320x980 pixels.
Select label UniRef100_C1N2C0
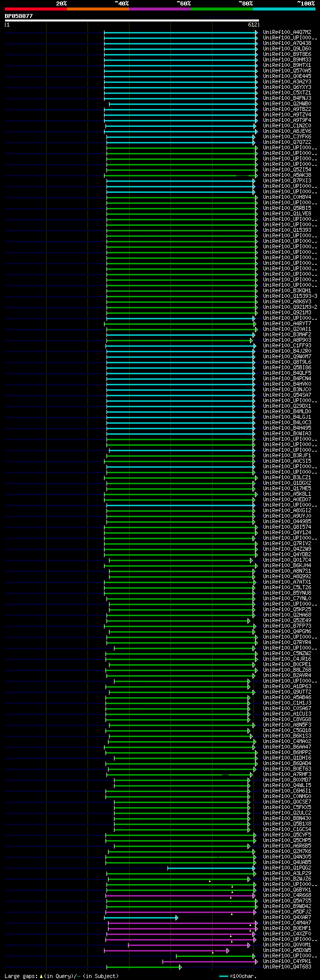click(287, 126)
